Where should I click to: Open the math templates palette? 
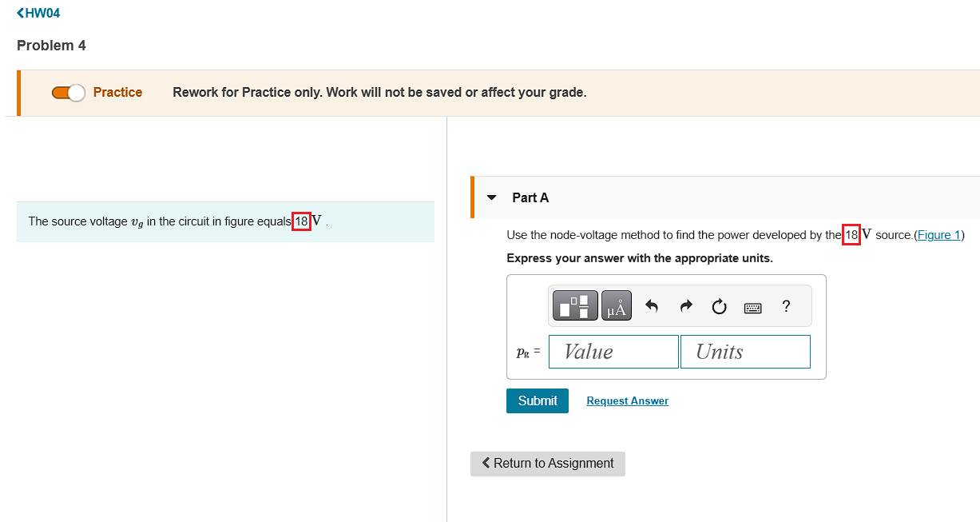pyautogui.click(x=575, y=306)
